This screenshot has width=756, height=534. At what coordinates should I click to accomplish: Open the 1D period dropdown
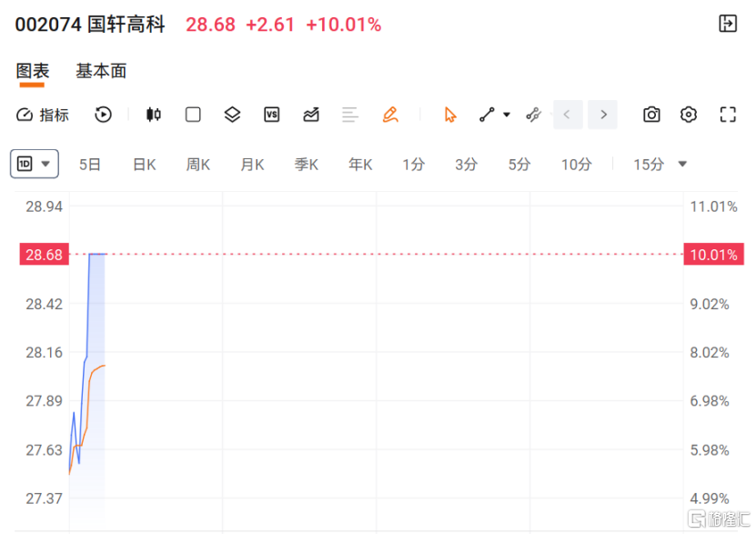(x=35, y=164)
